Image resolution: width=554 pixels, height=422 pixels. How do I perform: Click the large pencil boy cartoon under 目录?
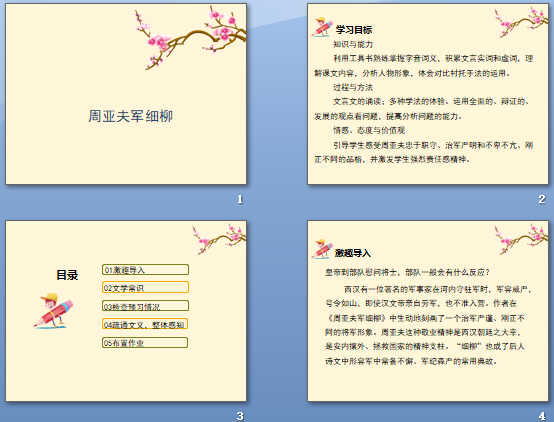tap(54, 311)
